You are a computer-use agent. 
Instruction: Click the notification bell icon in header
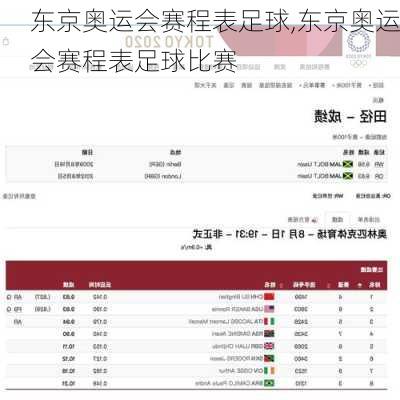click(x=6, y=42)
